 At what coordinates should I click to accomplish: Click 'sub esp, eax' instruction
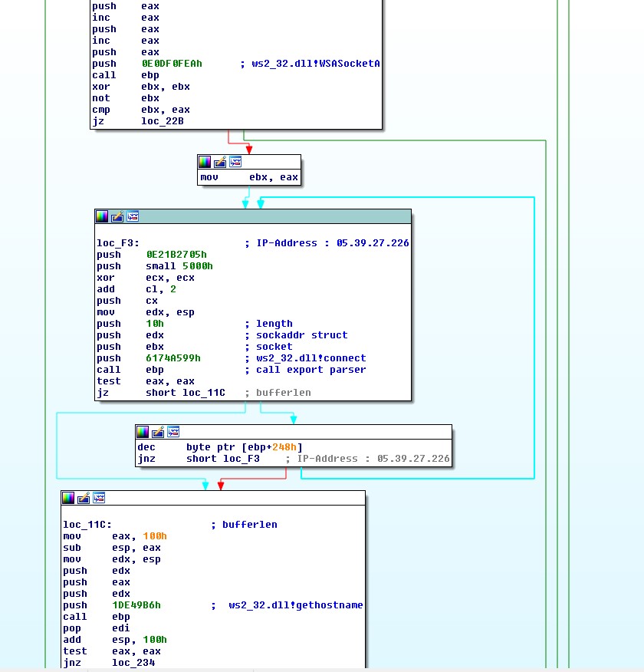(112, 548)
